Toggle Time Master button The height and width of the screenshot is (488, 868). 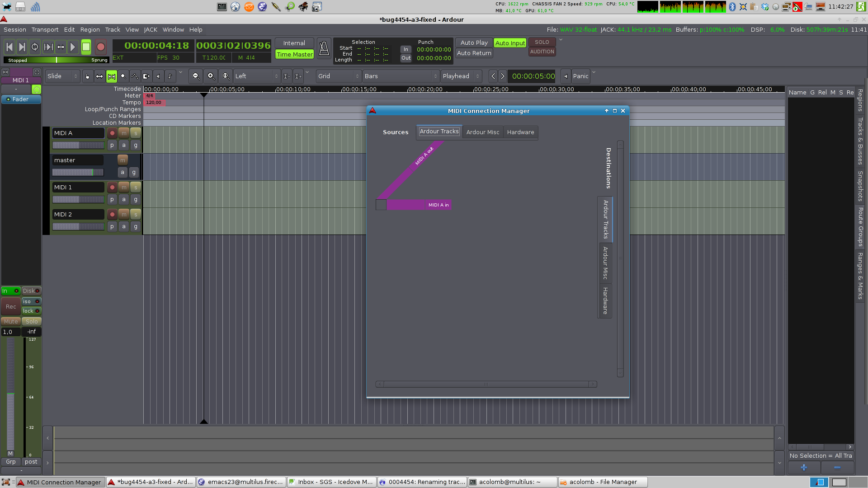[x=295, y=54]
